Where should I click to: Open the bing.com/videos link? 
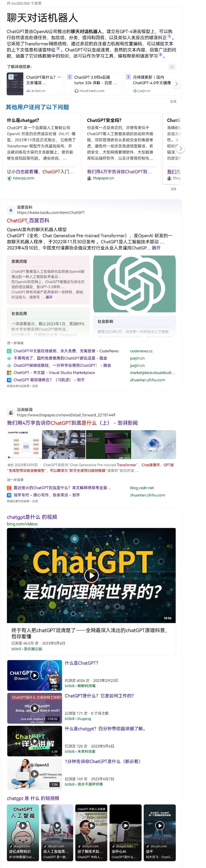[x=22, y=524]
